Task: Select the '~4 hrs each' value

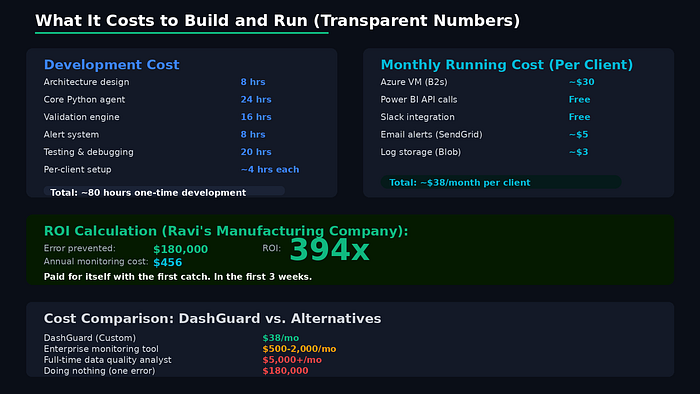Action: [270, 170]
